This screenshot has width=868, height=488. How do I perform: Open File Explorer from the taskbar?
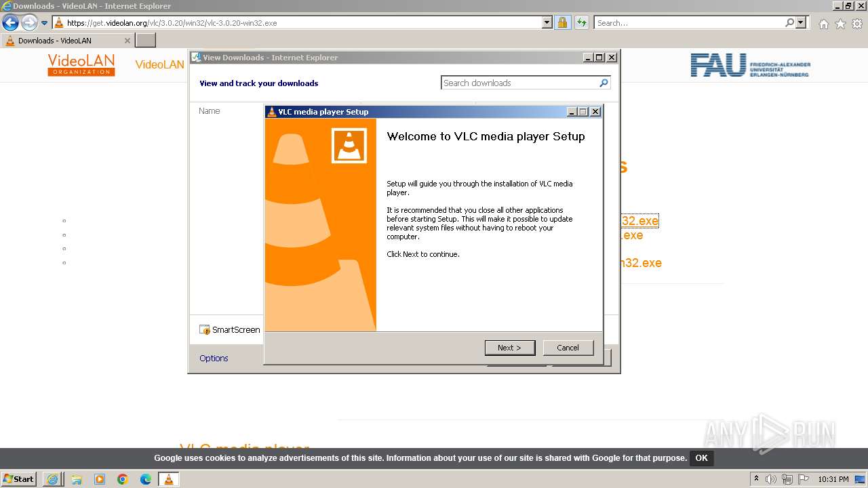tap(76, 479)
